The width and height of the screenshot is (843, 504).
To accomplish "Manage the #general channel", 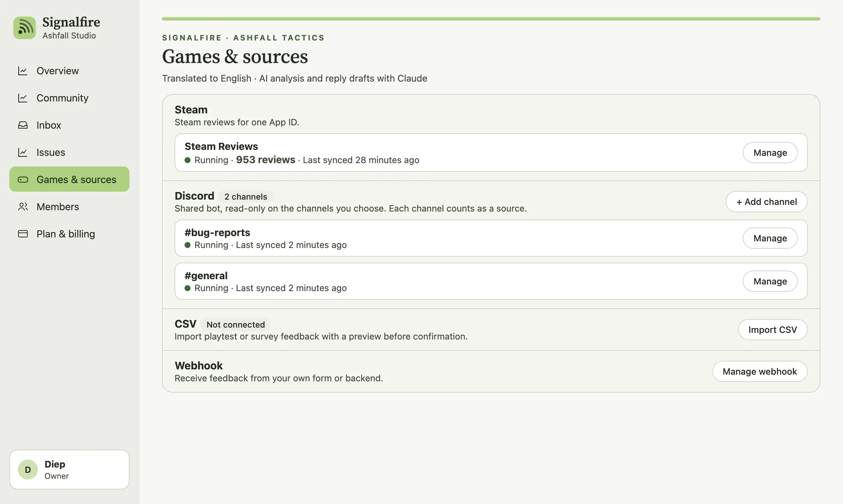I will pyautogui.click(x=770, y=281).
